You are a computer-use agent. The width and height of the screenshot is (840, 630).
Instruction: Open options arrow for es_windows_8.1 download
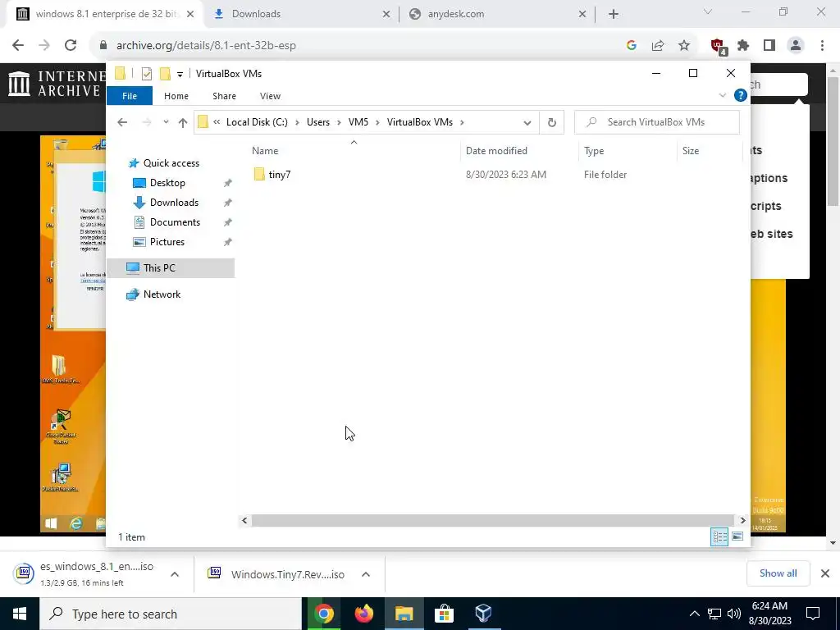[175, 574]
